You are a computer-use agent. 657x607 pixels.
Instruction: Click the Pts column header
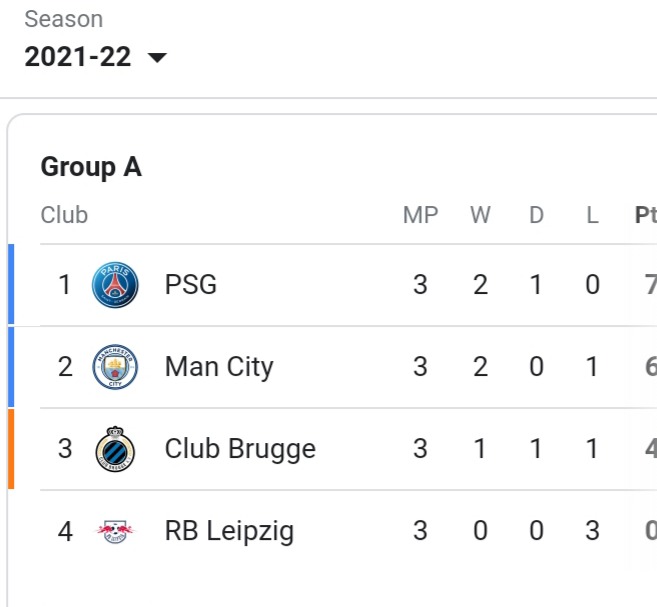646,215
